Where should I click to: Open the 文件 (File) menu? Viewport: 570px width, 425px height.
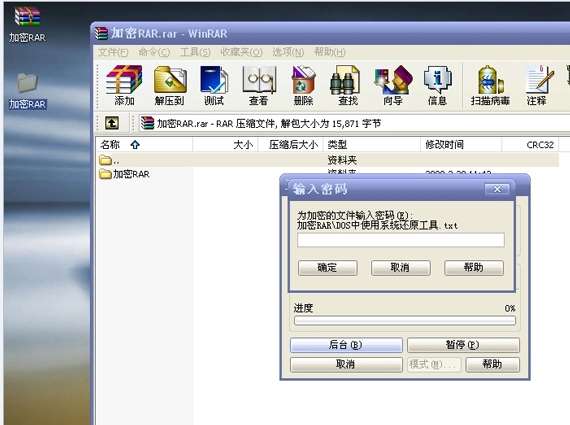113,52
